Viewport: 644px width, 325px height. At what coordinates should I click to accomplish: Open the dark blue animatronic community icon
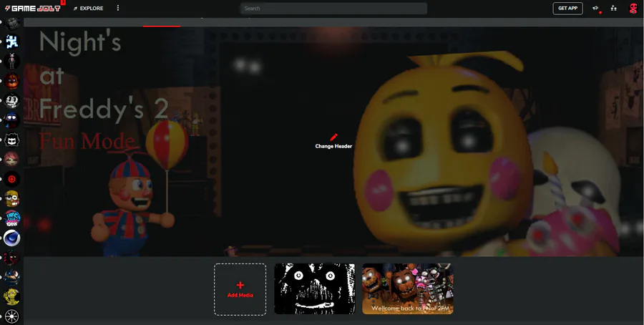coord(12,278)
